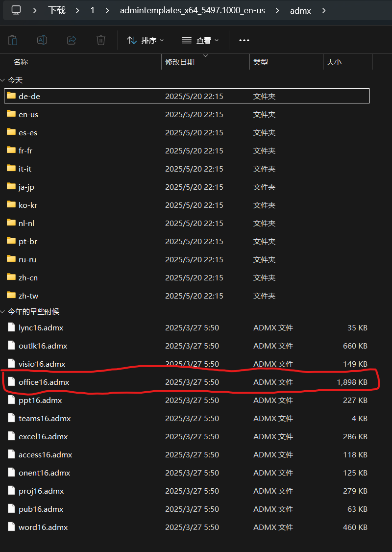Image resolution: width=392 pixels, height=552 pixels.
Task: Select the word16.admx file icon
Action: pos(11,527)
